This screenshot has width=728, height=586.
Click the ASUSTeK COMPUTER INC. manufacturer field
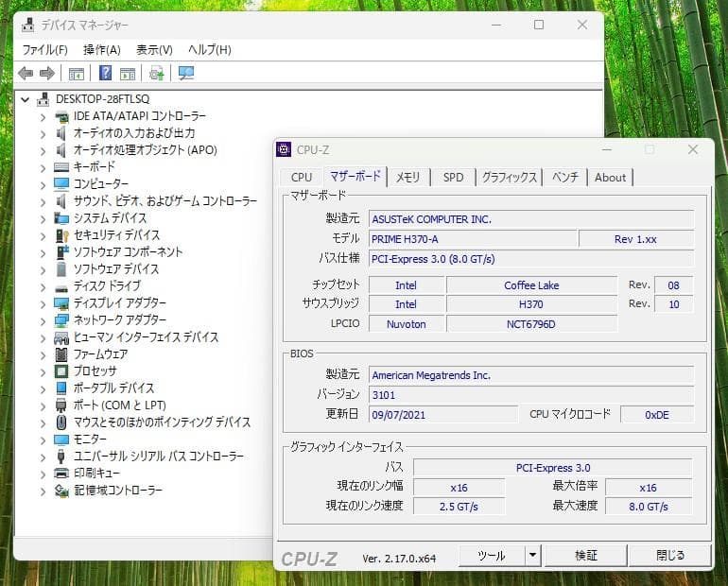tap(531, 219)
